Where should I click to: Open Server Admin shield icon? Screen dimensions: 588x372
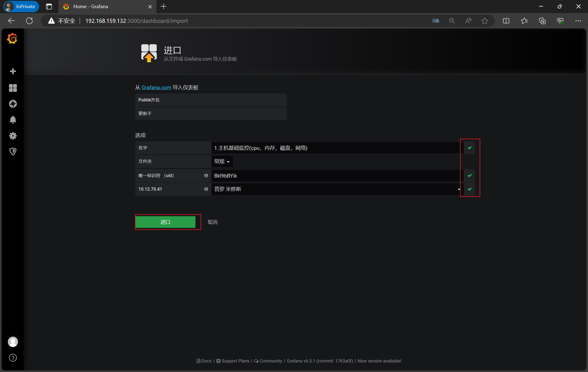[x=13, y=151]
